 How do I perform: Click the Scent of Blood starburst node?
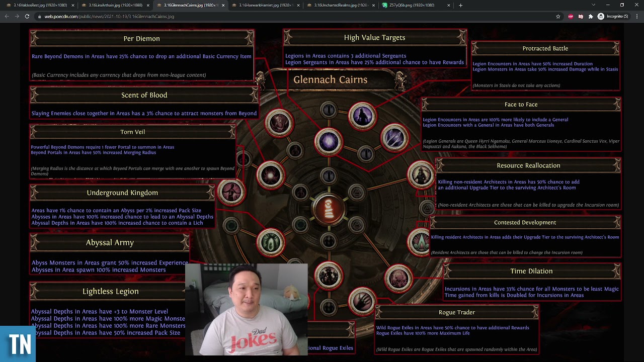pos(271,175)
